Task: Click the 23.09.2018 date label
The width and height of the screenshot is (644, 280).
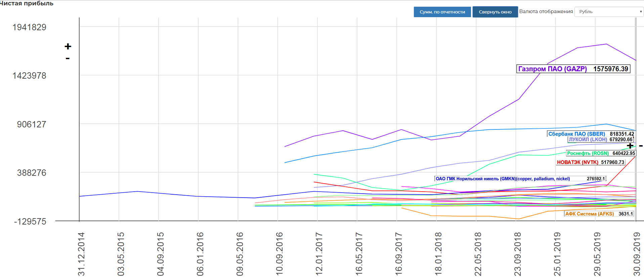Action: click(517, 254)
